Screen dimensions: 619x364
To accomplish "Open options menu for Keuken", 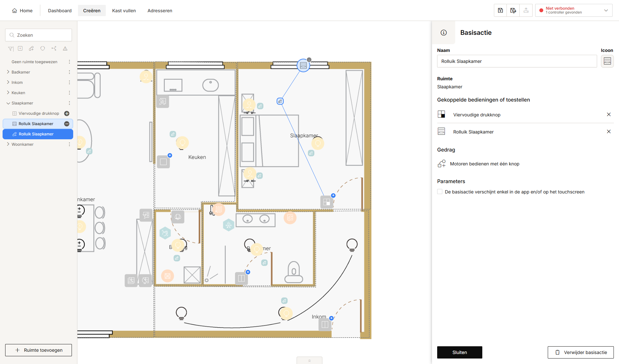I will point(69,93).
